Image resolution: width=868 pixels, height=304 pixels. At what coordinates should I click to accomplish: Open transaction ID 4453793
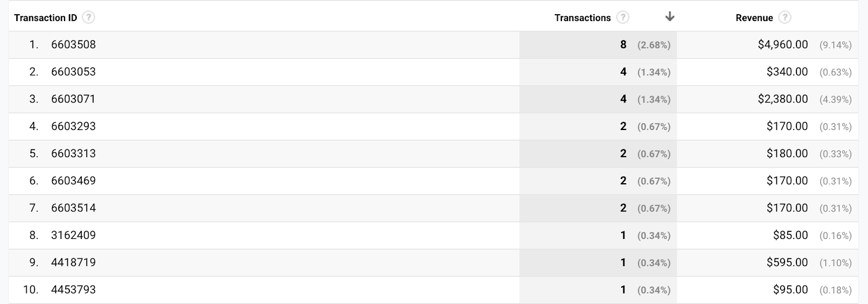73,289
